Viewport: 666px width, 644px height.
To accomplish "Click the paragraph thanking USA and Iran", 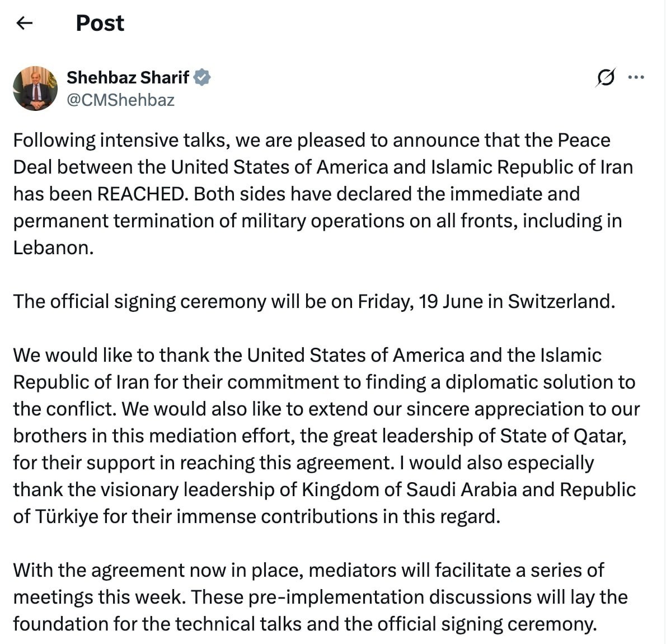I will (x=326, y=436).
